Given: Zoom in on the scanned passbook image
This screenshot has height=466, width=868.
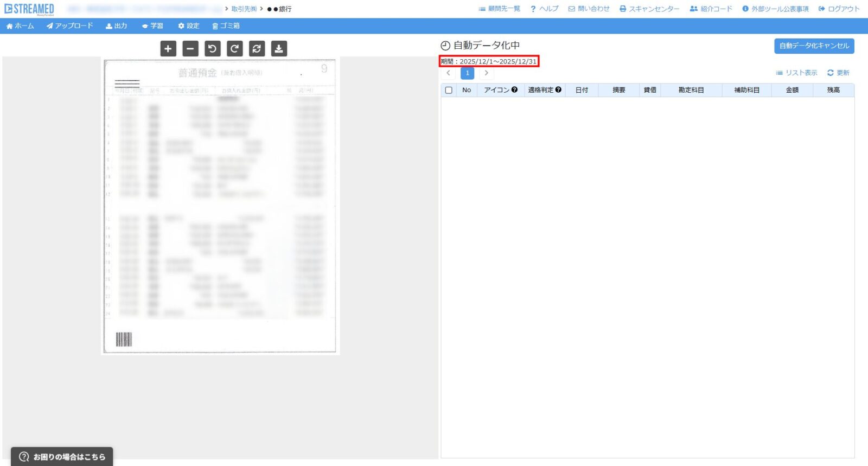Looking at the screenshot, I should pos(168,49).
